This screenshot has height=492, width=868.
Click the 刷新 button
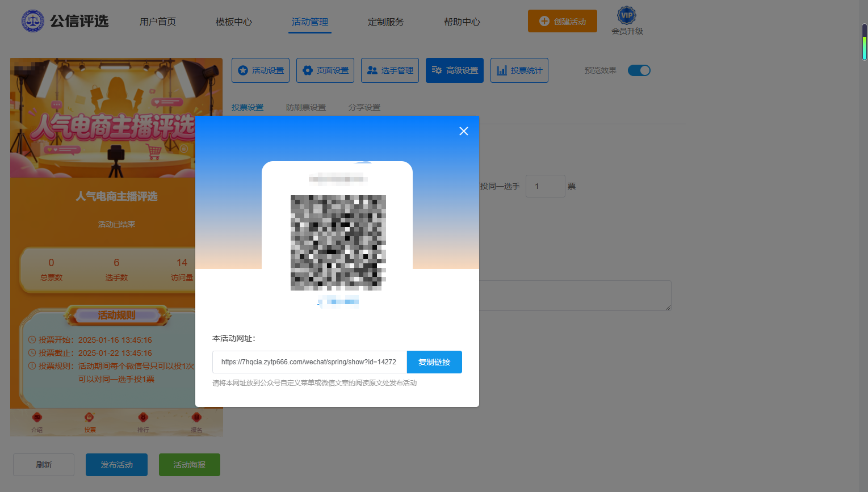pos(44,465)
